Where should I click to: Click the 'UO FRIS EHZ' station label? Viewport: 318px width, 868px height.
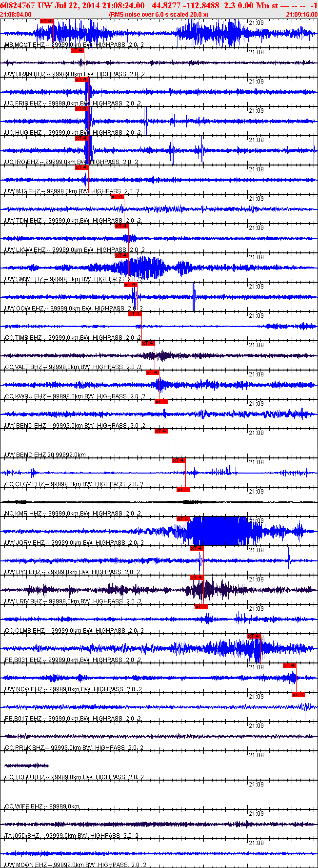pos(23,103)
